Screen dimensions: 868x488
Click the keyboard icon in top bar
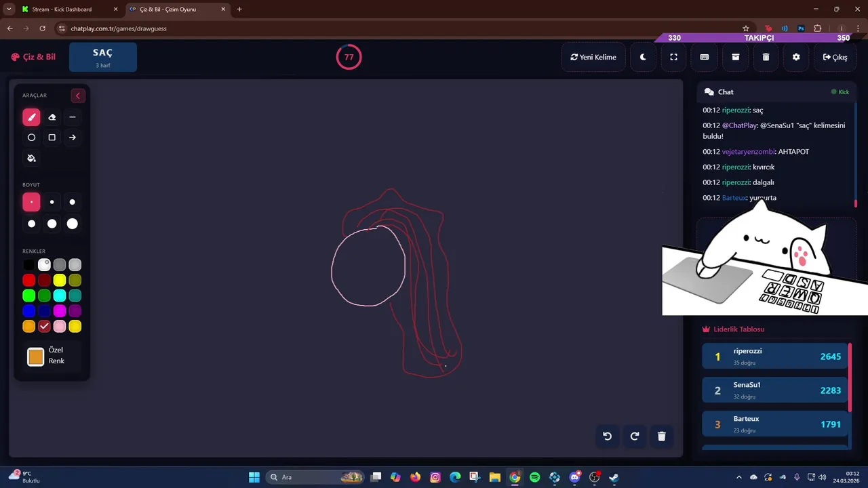[x=705, y=57]
